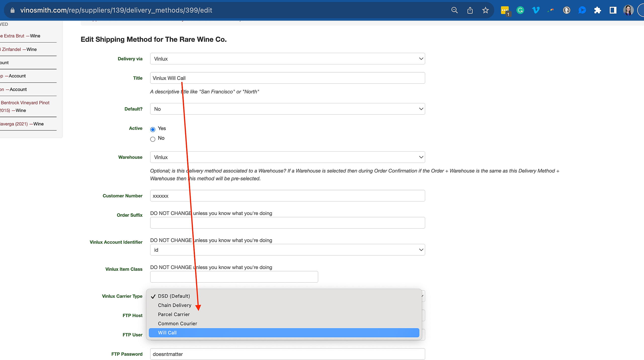Click the blue play-arrow extension icon

pyautogui.click(x=582, y=10)
